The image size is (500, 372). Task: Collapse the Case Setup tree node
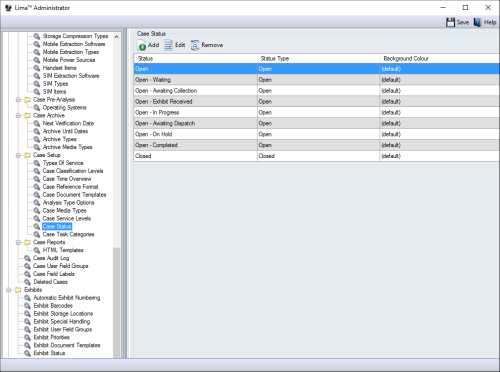tap(18, 155)
